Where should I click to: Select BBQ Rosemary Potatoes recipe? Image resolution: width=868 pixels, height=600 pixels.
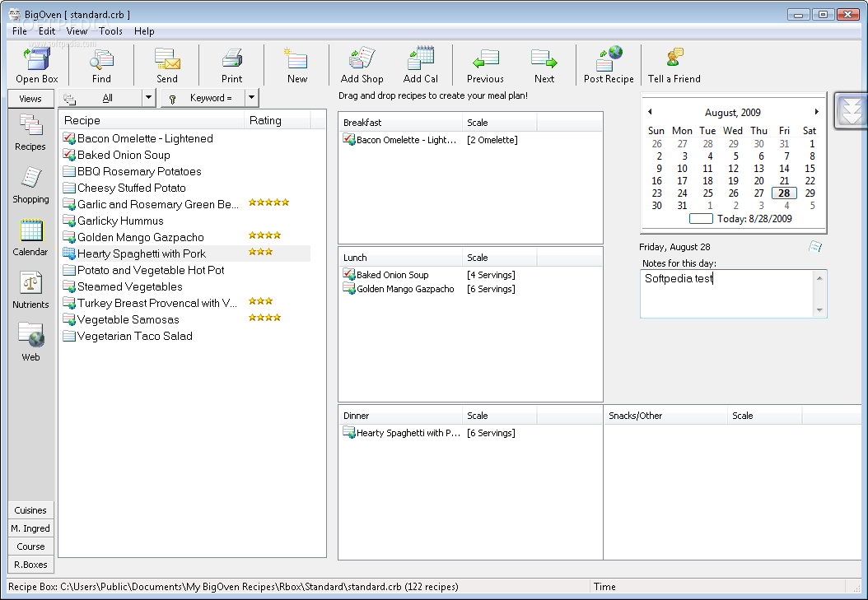click(139, 171)
